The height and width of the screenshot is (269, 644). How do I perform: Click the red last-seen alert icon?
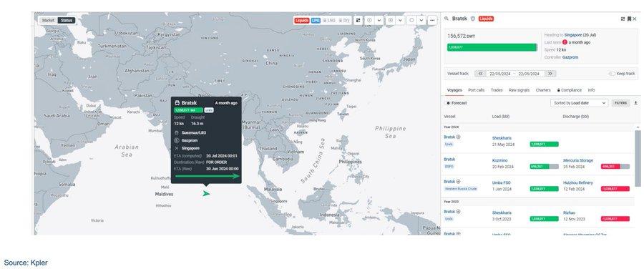(x=565, y=42)
